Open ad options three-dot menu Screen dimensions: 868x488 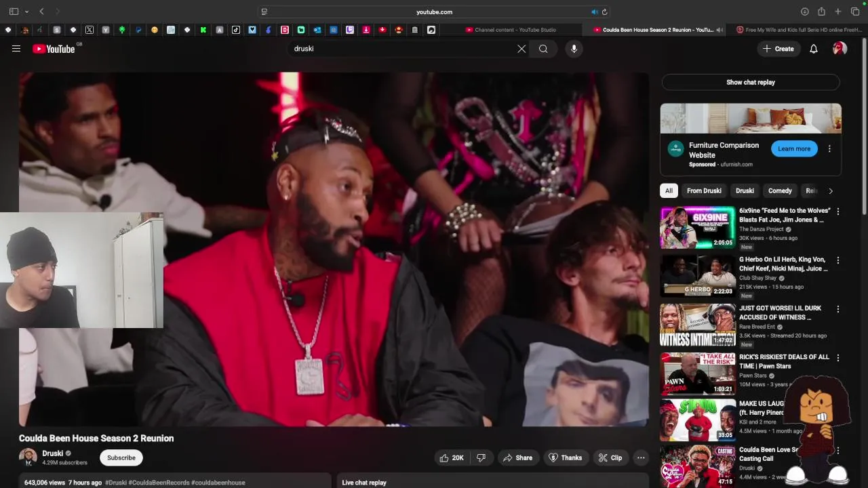click(x=829, y=148)
